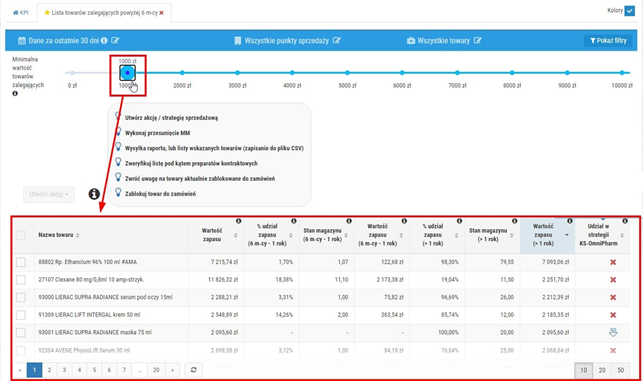
Task: Sort by % udział zapasu (> 1 rok)
Action: [456, 235]
